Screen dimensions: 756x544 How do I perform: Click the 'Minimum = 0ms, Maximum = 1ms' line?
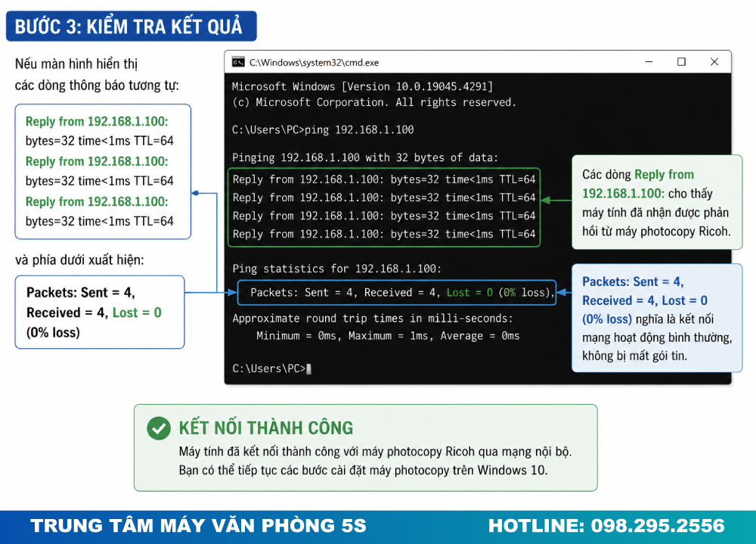click(x=388, y=336)
